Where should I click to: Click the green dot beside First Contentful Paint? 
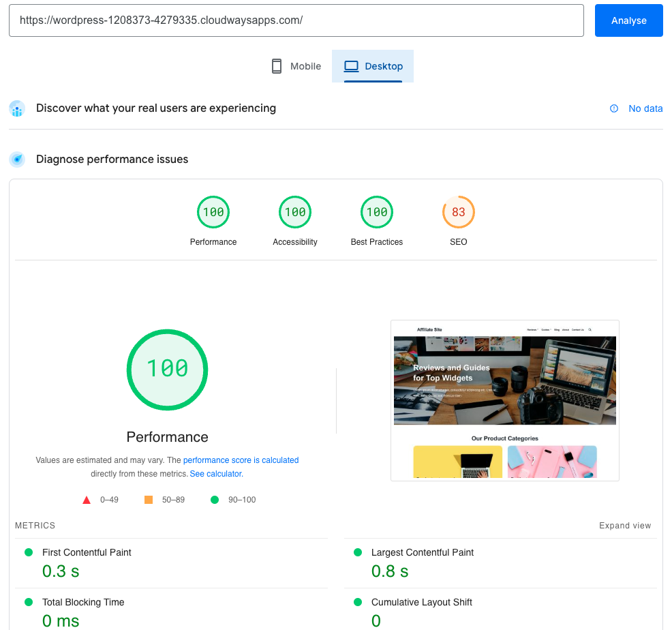[x=28, y=552]
